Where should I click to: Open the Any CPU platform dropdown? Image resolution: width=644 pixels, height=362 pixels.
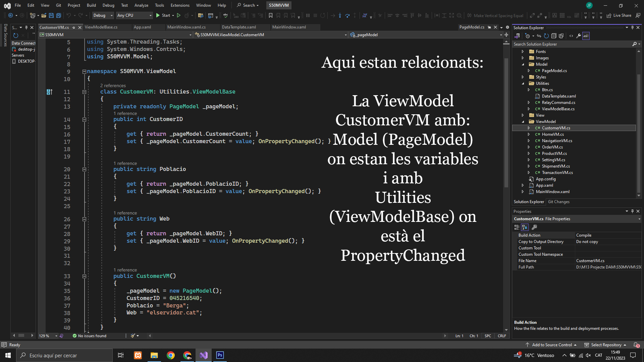tap(134, 15)
